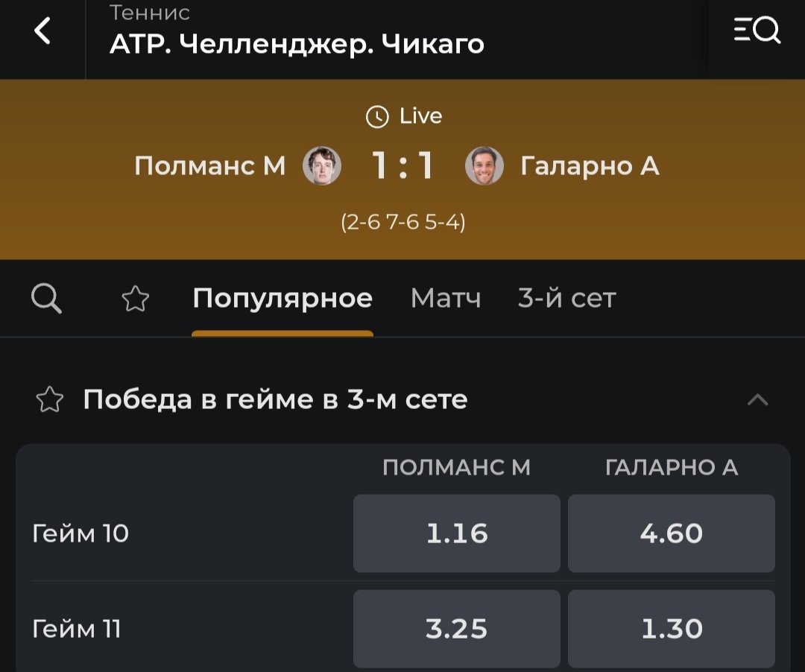
Task: Switch to the Матч tab
Action: [x=446, y=299]
